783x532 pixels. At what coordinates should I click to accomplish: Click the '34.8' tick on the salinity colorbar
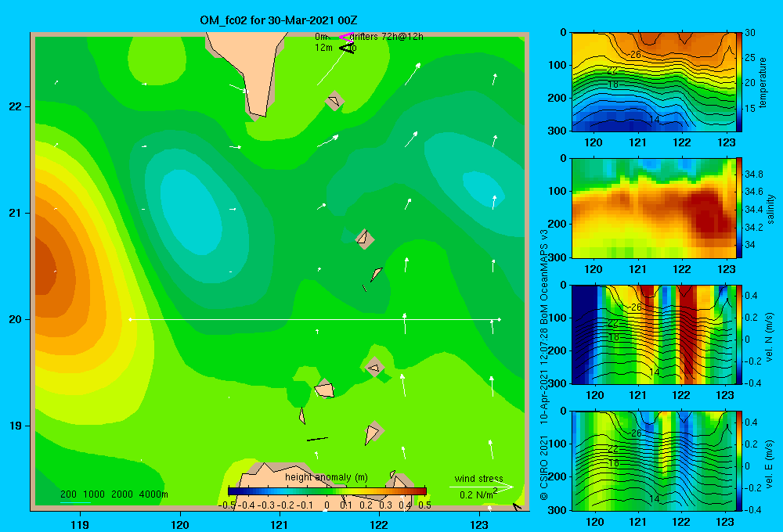753,174
